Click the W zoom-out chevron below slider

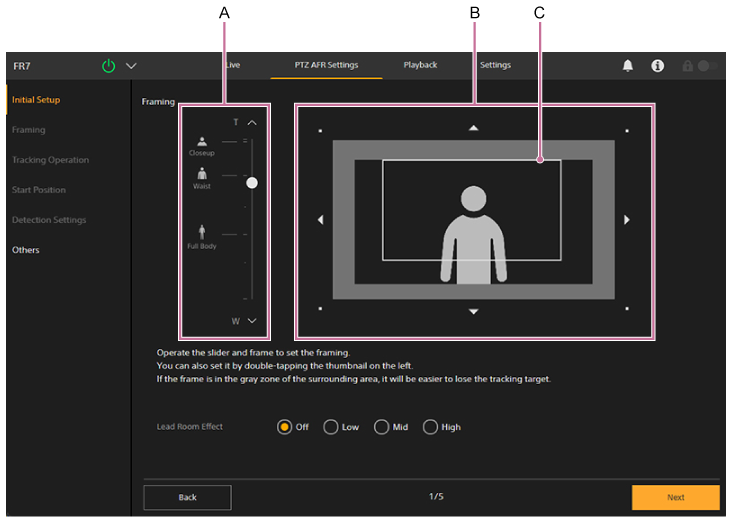(x=252, y=321)
